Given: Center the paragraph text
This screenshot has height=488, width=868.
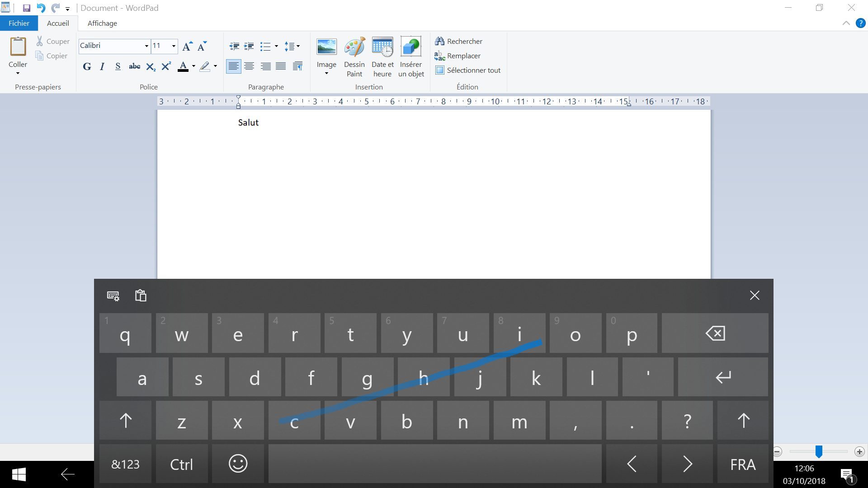Looking at the screenshot, I should pyautogui.click(x=249, y=66).
